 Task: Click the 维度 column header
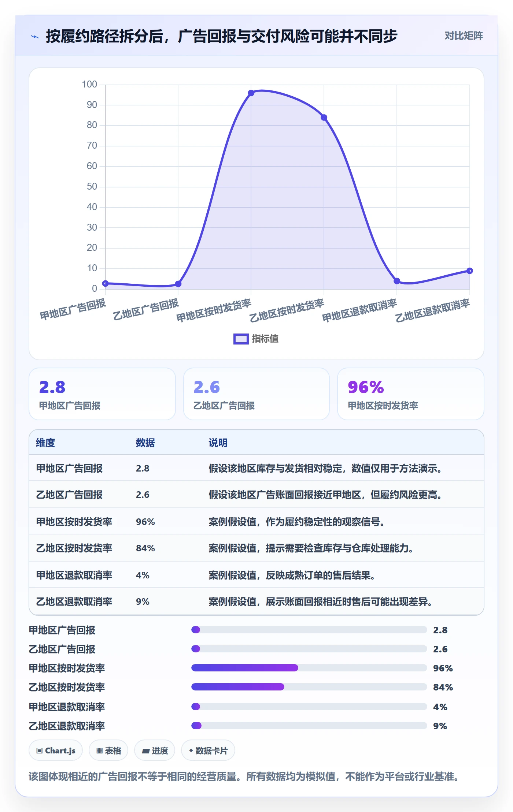coord(45,443)
